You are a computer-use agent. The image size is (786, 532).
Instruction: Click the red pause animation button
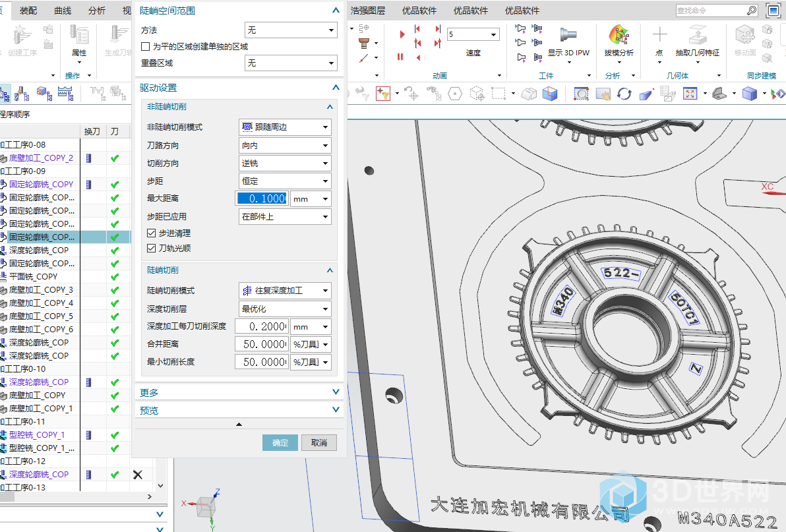click(400, 57)
